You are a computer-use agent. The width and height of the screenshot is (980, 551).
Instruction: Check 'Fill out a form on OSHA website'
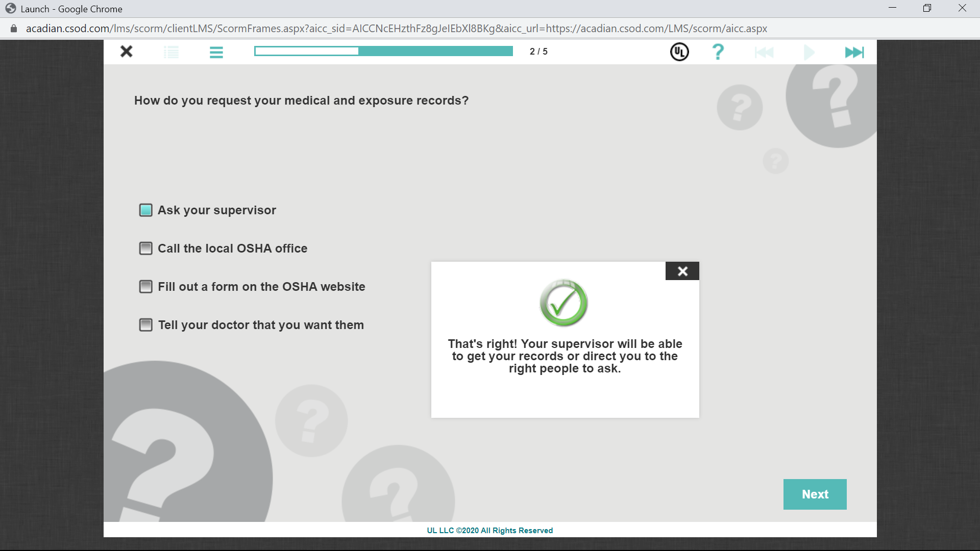(x=146, y=287)
